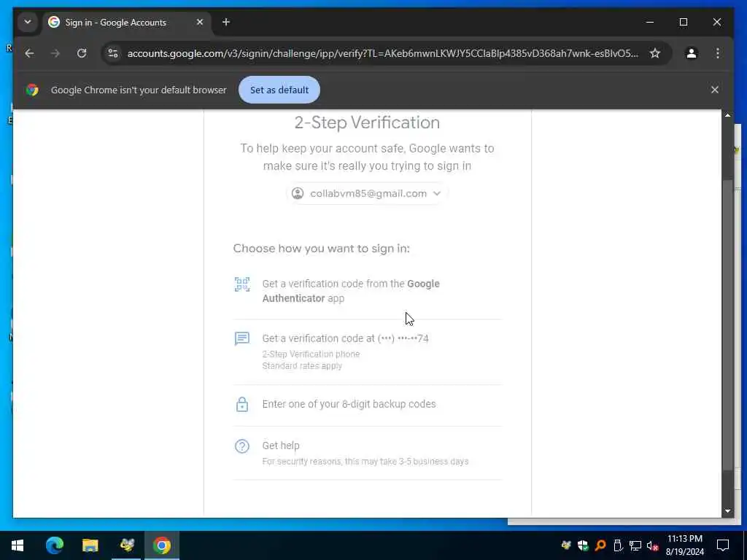Image resolution: width=747 pixels, height=560 pixels.
Task: Click the Set as default button
Action: (279, 90)
